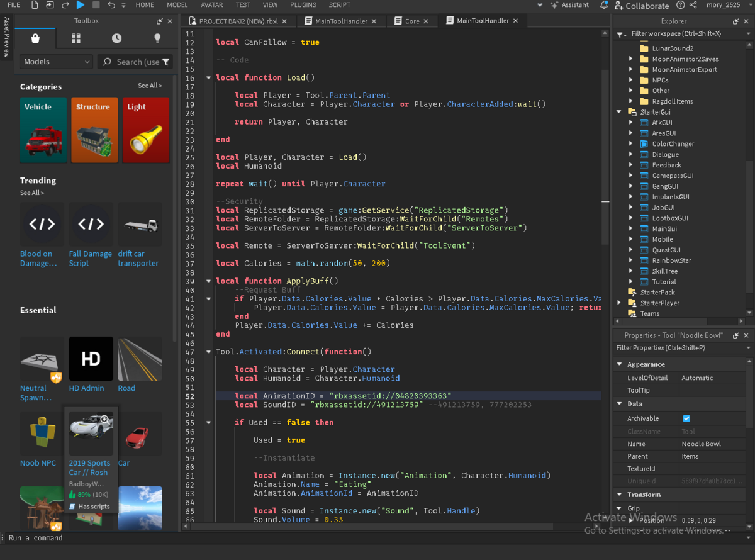755x560 pixels.
Task: Toggle the Archivable checkbox in Properties
Action: point(686,418)
